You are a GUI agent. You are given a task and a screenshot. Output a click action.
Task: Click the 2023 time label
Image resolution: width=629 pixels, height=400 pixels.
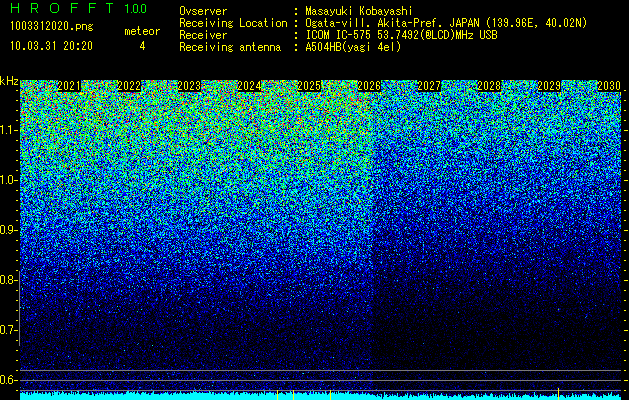[x=189, y=86]
